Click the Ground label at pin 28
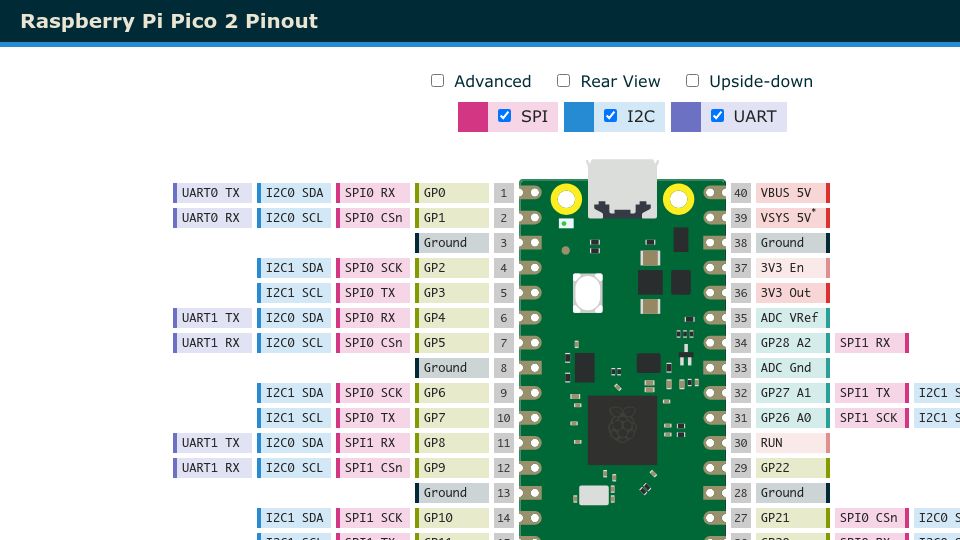960x540 pixels. [x=793, y=493]
